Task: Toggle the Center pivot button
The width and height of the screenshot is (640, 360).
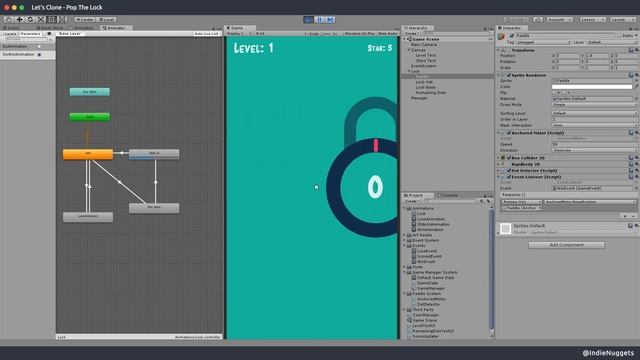Action: coord(85,19)
